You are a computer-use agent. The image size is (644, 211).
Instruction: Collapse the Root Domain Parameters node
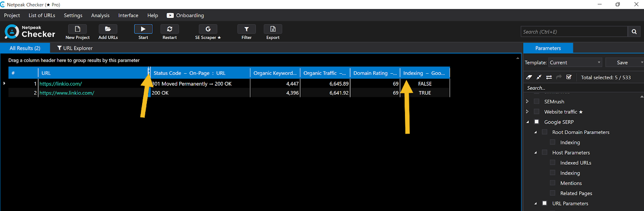pos(535,132)
